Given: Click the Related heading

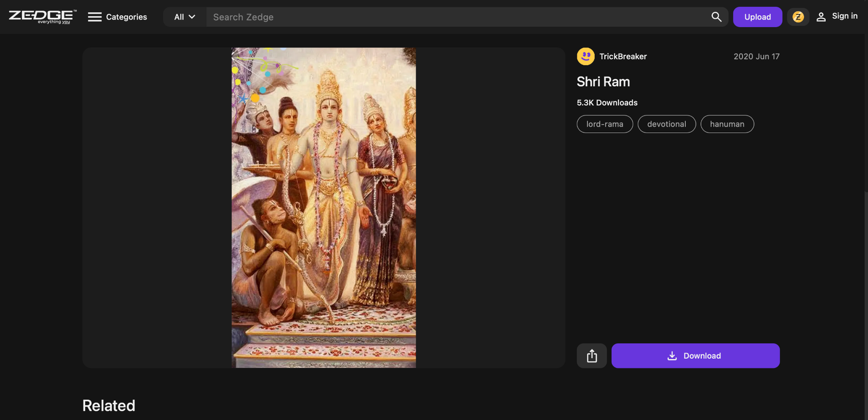Looking at the screenshot, I should coord(108,405).
